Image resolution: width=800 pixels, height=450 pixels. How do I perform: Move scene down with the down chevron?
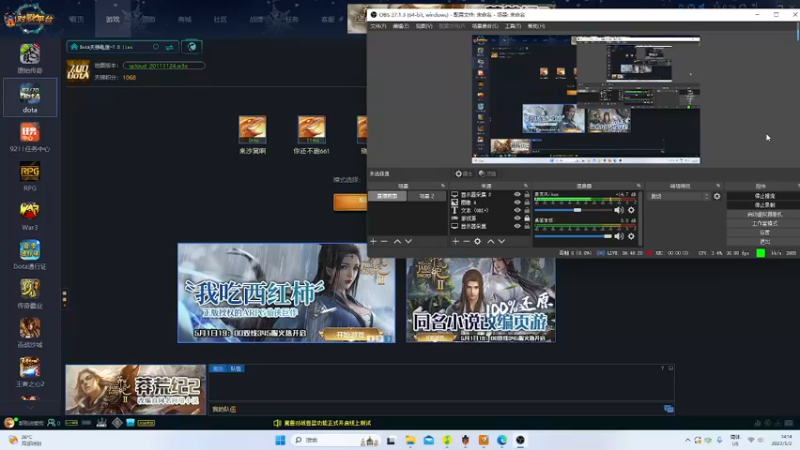(408, 241)
